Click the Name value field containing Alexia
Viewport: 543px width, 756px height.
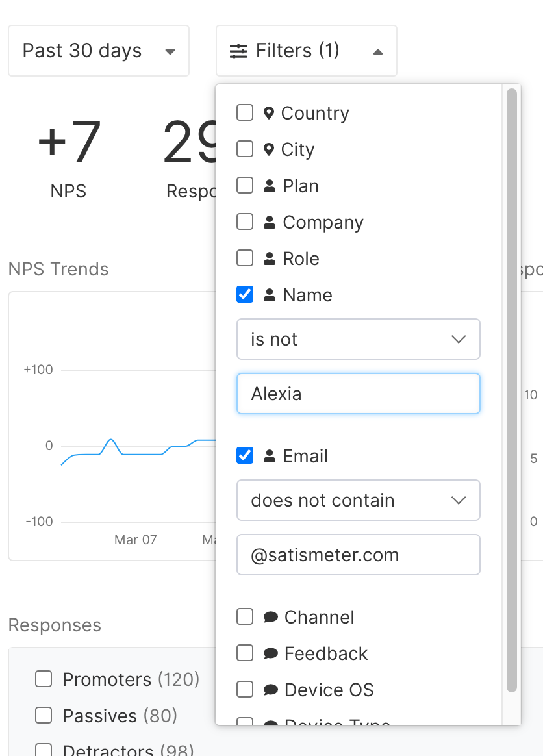[359, 394]
